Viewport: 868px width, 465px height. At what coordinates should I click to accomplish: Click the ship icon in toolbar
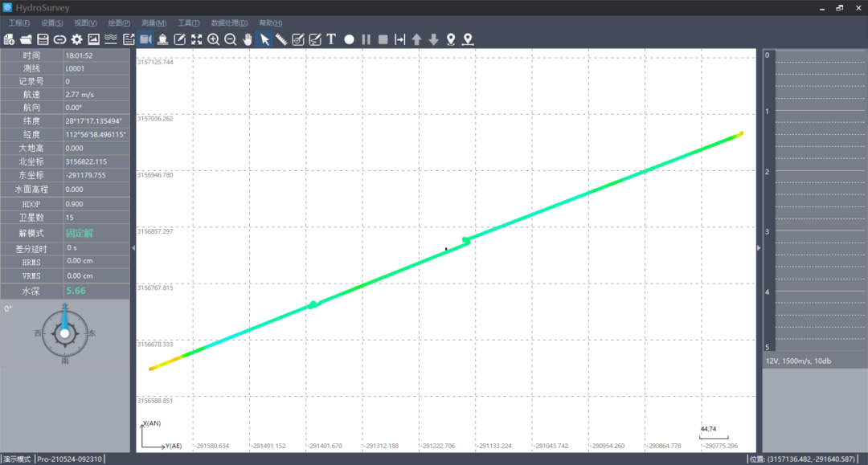(x=162, y=39)
